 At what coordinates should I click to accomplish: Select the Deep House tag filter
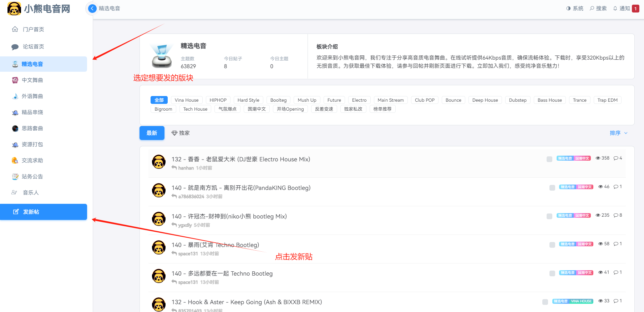[x=485, y=100]
